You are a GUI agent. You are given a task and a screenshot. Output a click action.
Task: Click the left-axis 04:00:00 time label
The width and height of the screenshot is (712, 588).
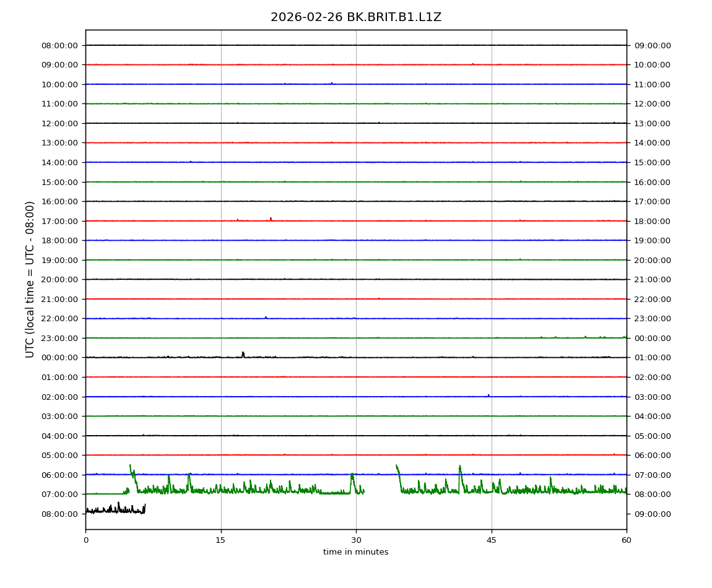point(59,436)
